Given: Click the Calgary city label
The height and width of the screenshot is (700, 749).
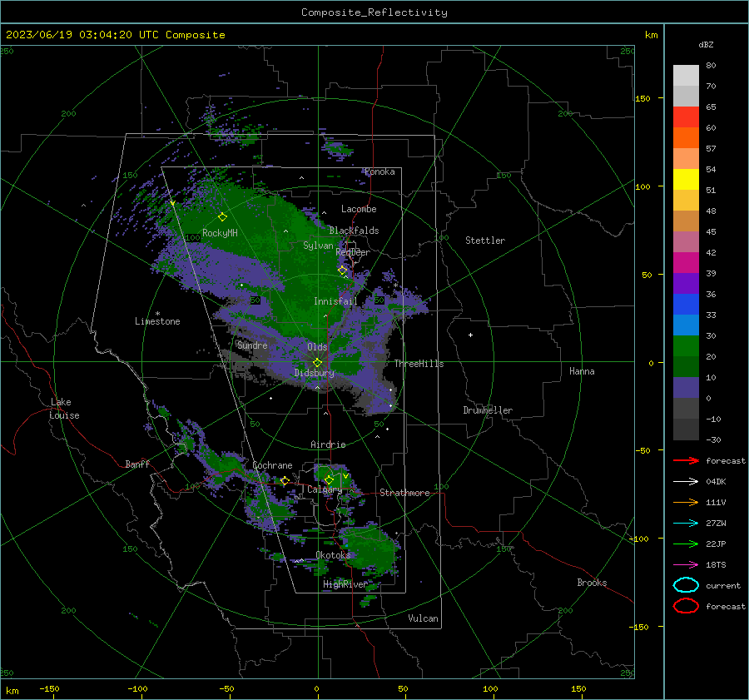Looking at the screenshot, I should 325,489.
